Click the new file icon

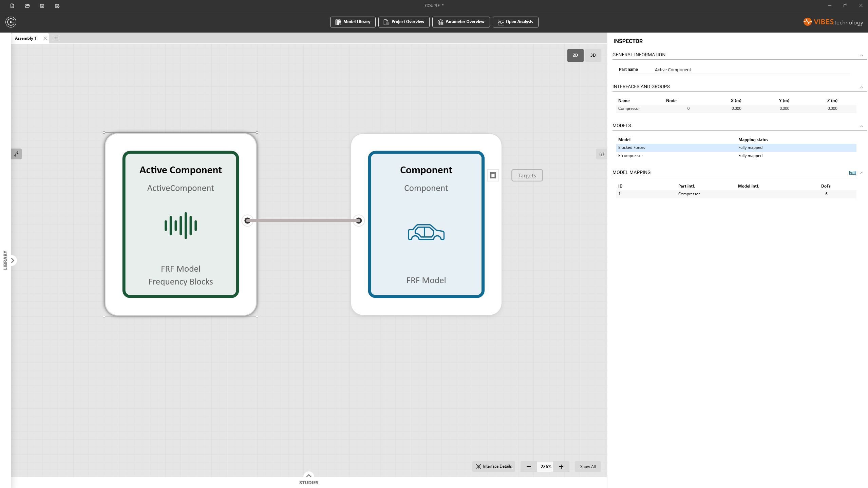(12, 6)
